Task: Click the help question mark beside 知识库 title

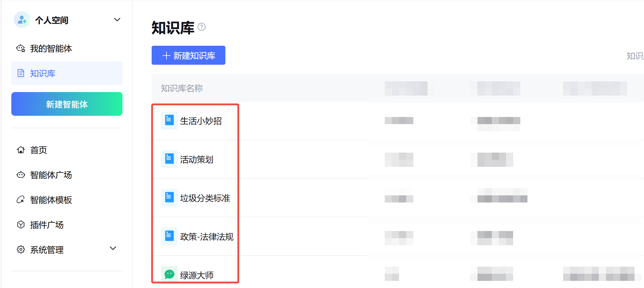Action: [x=202, y=27]
